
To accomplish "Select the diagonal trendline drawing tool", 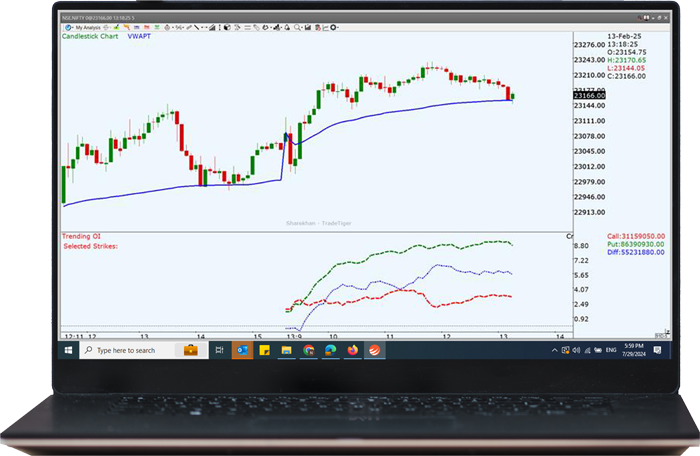I will 196,28.
